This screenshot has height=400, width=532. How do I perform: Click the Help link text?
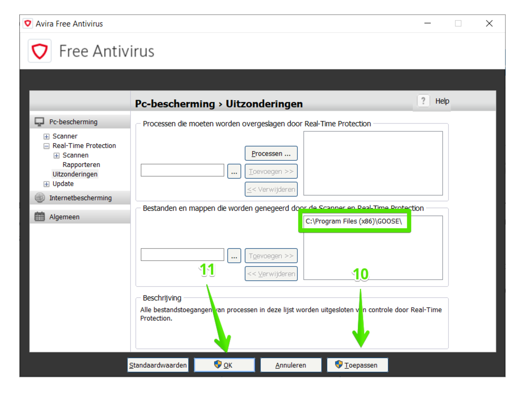[x=442, y=101]
